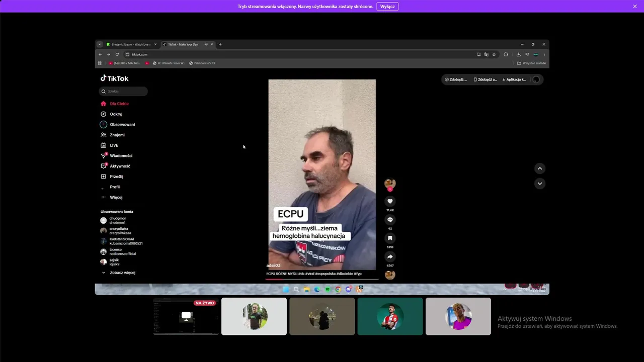Switch to Brietavik Stream browser tab
The height and width of the screenshot is (362, 644).
click(131, 44)
